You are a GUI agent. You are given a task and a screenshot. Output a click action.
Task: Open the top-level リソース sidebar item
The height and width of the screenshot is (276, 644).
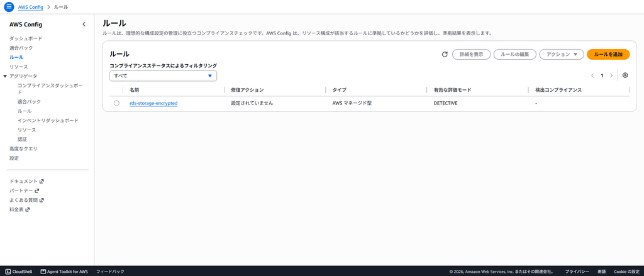[19, 67]
